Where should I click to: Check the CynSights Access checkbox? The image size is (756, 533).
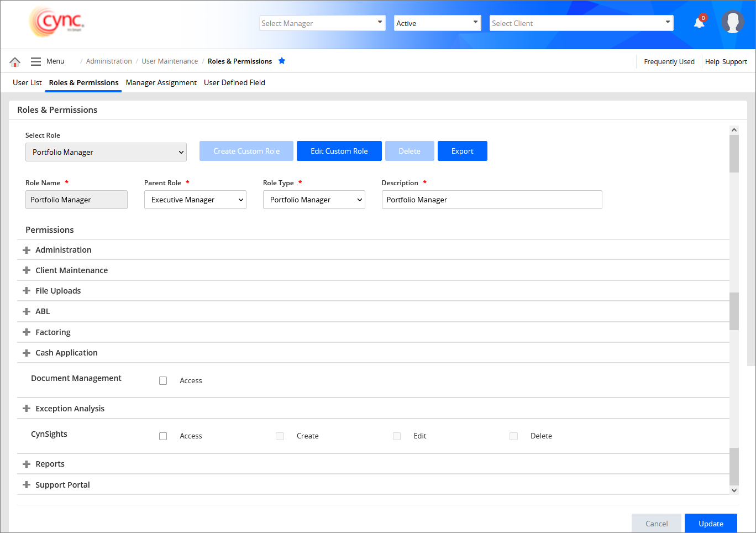click(x=163, y=436)
